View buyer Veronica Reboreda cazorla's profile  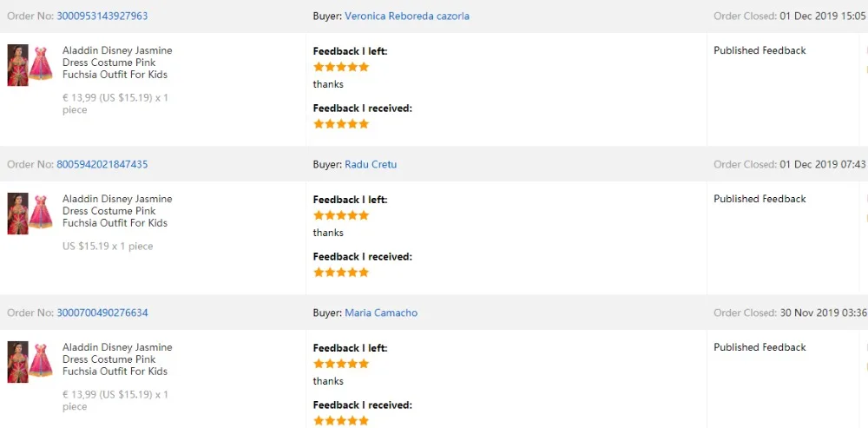pyautogui.click(x=406, y=16)
